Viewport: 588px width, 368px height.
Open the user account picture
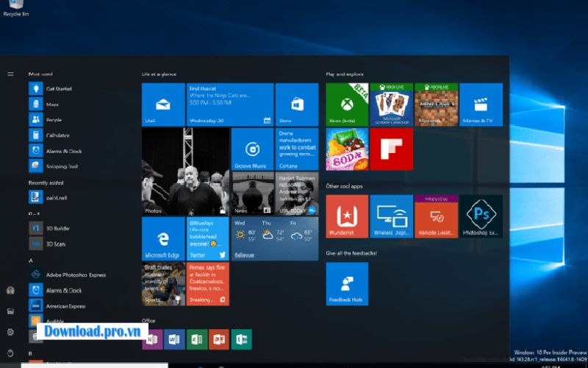click(10, 290)
